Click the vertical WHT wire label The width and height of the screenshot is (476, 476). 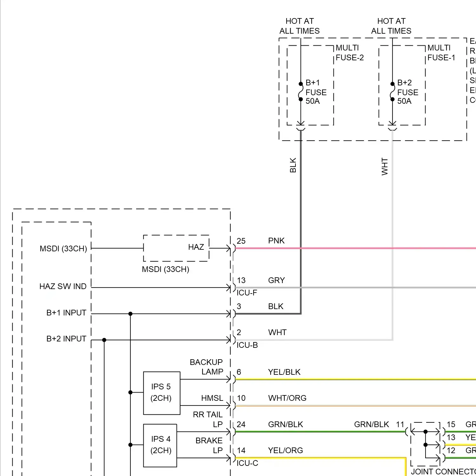coord(385,167)
